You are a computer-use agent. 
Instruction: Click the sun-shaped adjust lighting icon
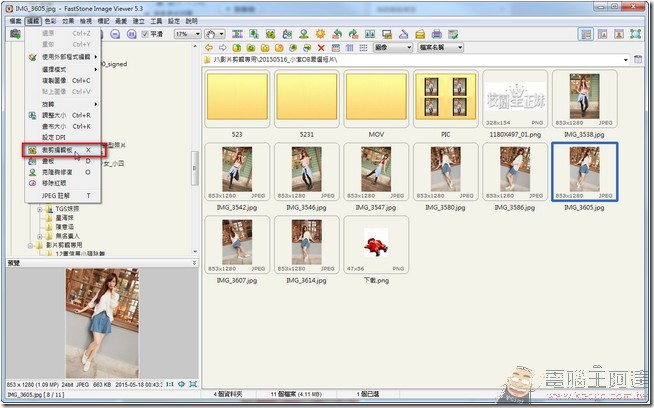click(x=320, y=34)
